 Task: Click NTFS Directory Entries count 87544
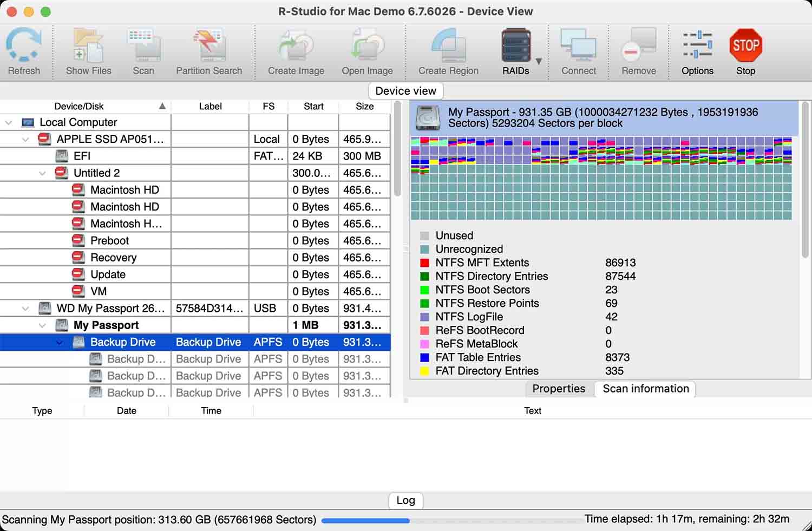click(x=620, y=276)
